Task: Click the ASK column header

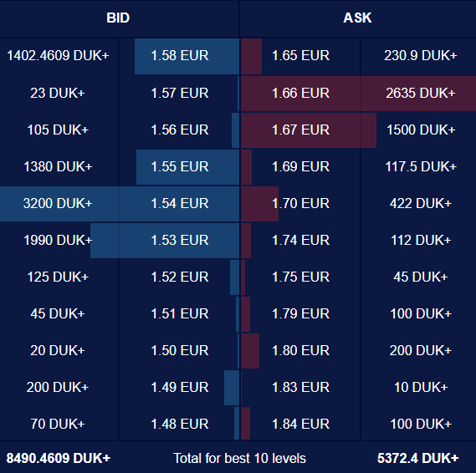Action: (357, 18)
